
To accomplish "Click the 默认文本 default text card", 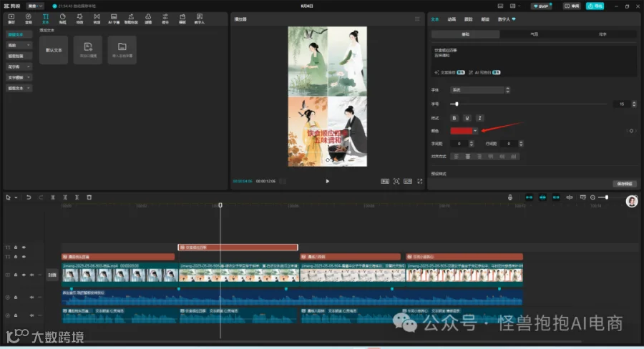I will point(54,49).
